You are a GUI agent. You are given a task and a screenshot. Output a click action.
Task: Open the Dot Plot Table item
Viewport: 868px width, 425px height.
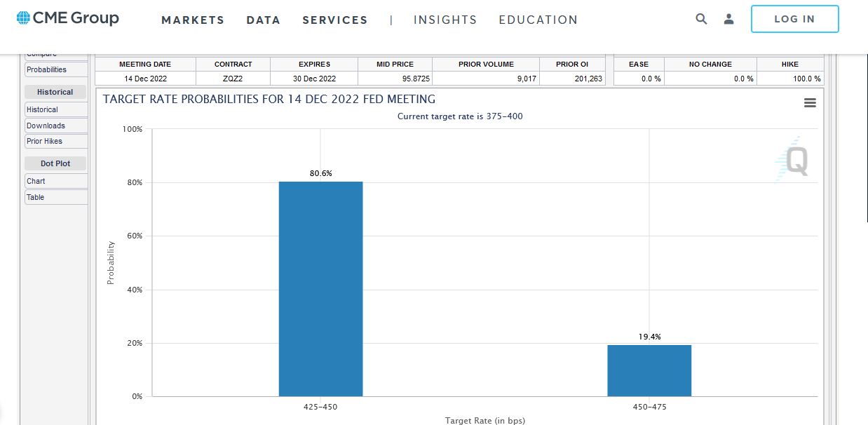(56, 197)
